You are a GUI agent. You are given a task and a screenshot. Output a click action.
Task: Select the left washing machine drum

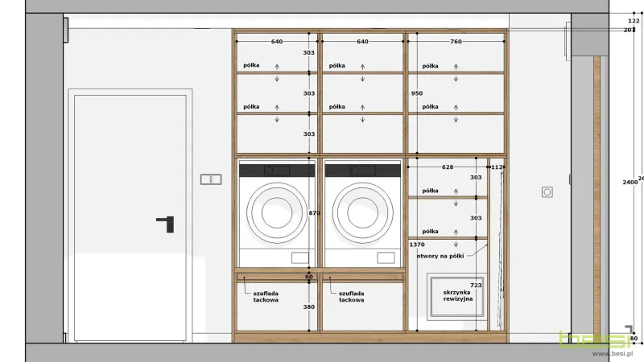(277, 213)
